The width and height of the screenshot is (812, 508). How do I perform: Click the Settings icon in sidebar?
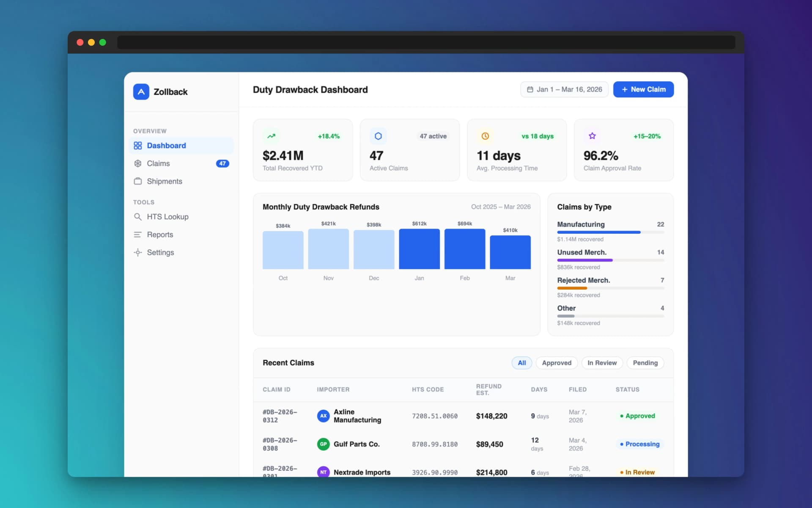point(137,252)
